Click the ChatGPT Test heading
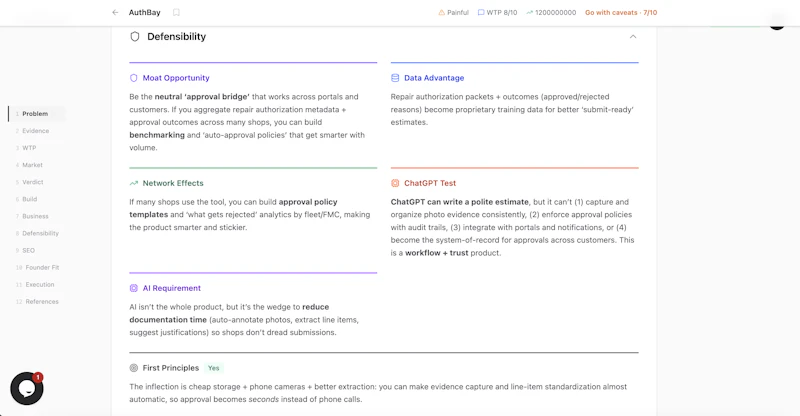800x416 pixels. click(x=430, y=183)
